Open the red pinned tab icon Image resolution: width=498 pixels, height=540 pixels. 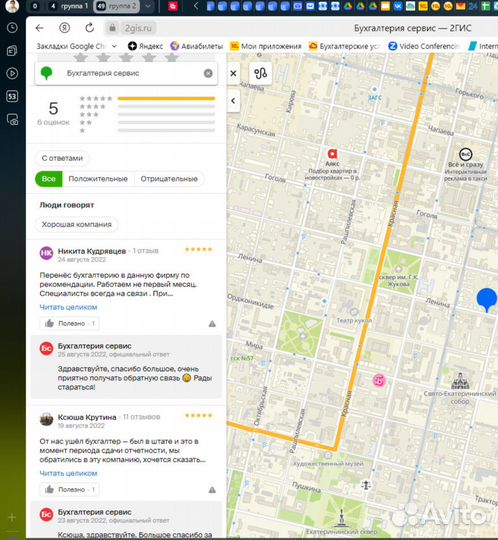coord(173,6)
